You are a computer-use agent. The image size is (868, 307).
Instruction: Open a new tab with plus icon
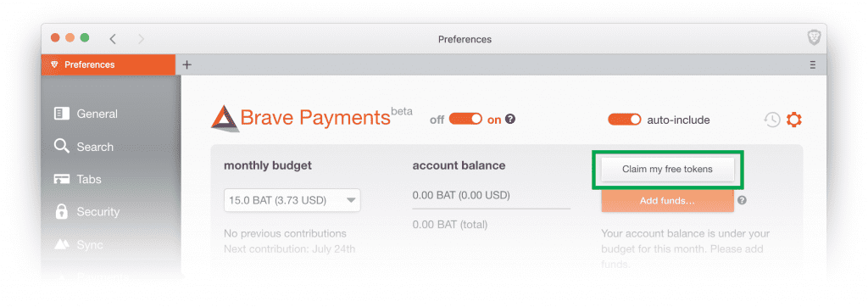(187, 64)
